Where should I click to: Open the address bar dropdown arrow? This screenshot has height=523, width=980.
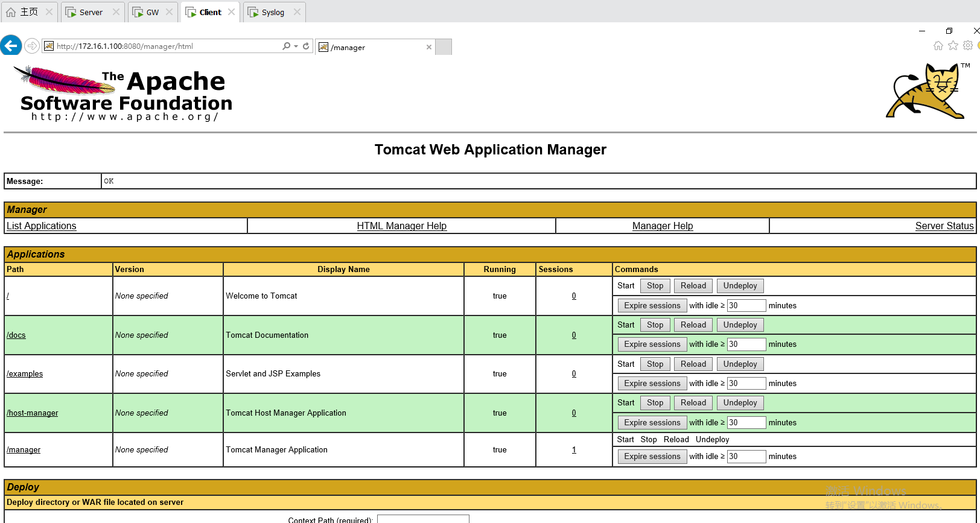click(x=296, y=46)
